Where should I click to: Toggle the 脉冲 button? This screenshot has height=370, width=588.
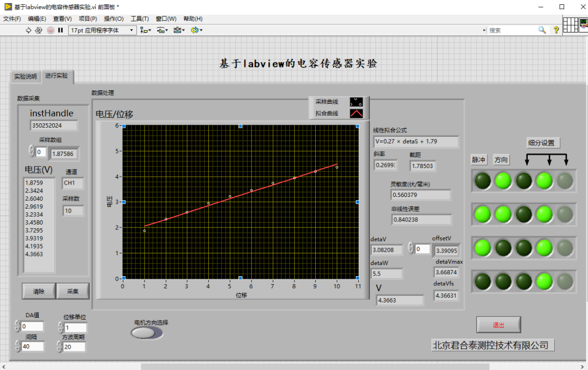click(479, 160)
